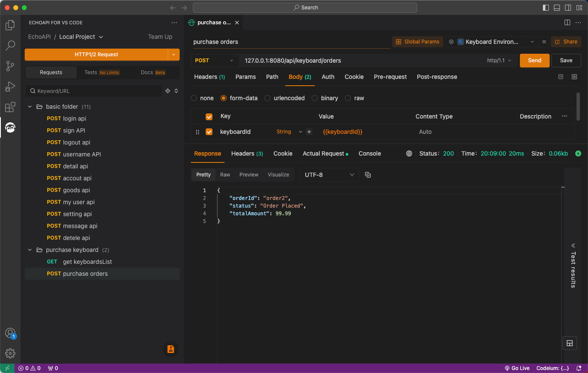The width and height of the screenshot is (588, 373).
Task: Select binary body type
Action: tap(315, 98)
